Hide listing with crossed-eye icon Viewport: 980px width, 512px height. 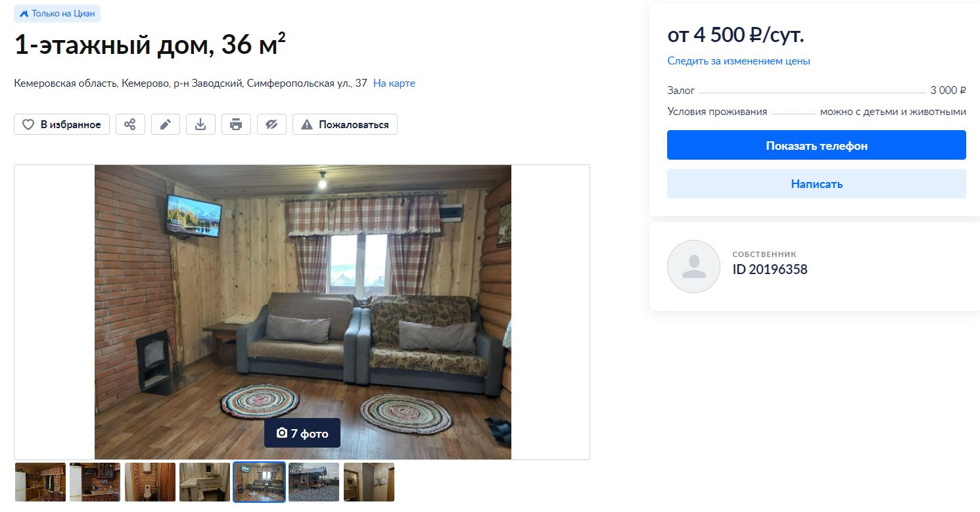(x=271, y=124)
